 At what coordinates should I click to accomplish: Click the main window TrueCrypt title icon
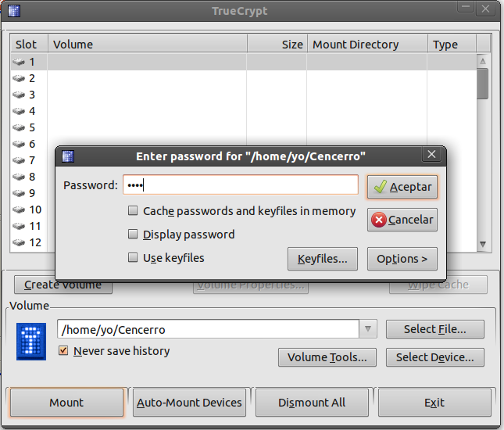(13, 11)
